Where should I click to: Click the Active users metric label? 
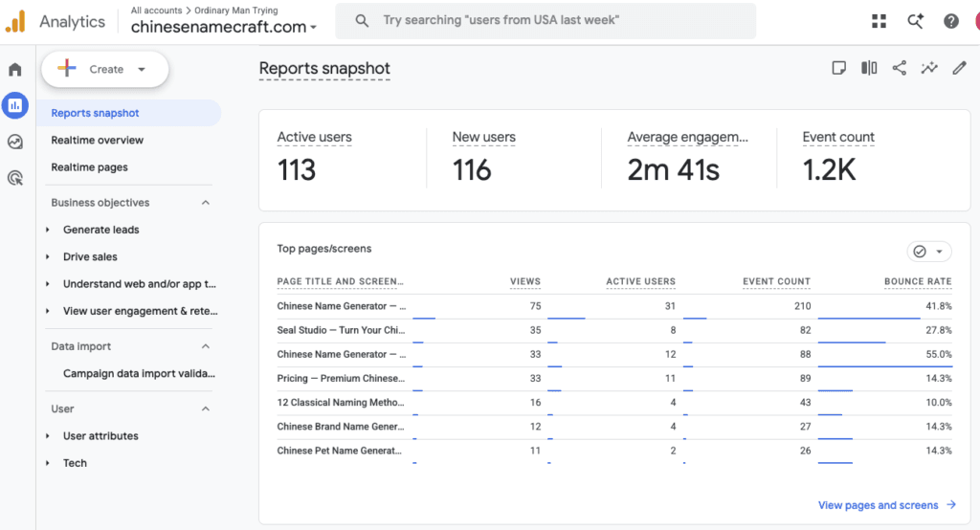(314, 137)
